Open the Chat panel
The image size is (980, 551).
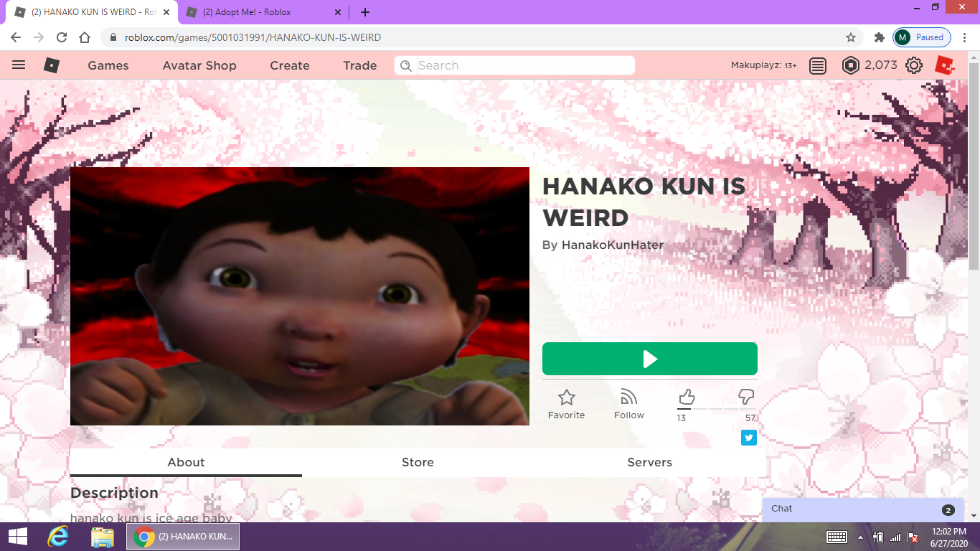click(x=864, y=509)
